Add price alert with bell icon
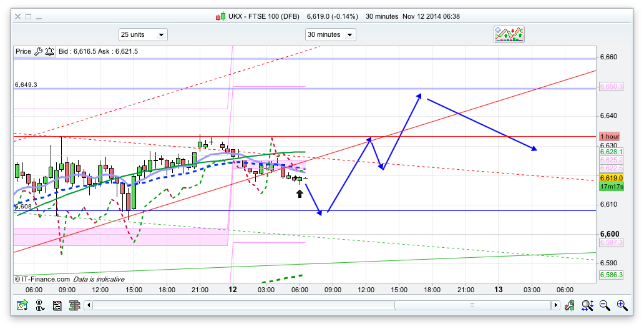Screen dimensions: 644x329 pyautogui.click(x=49, y=51)
